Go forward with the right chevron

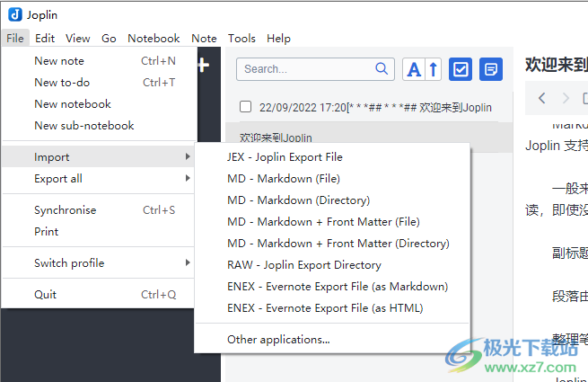[566, 98]
